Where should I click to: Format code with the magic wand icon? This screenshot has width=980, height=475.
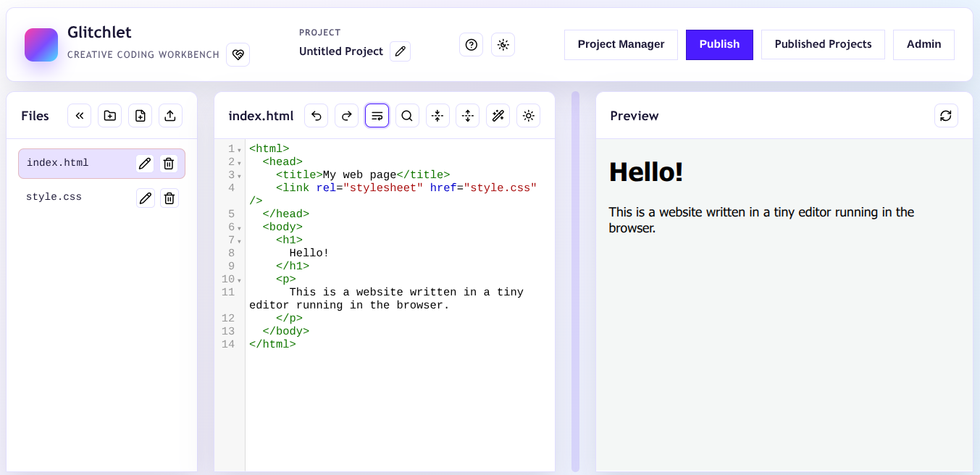pyautogui.click(x=498, y=116)
